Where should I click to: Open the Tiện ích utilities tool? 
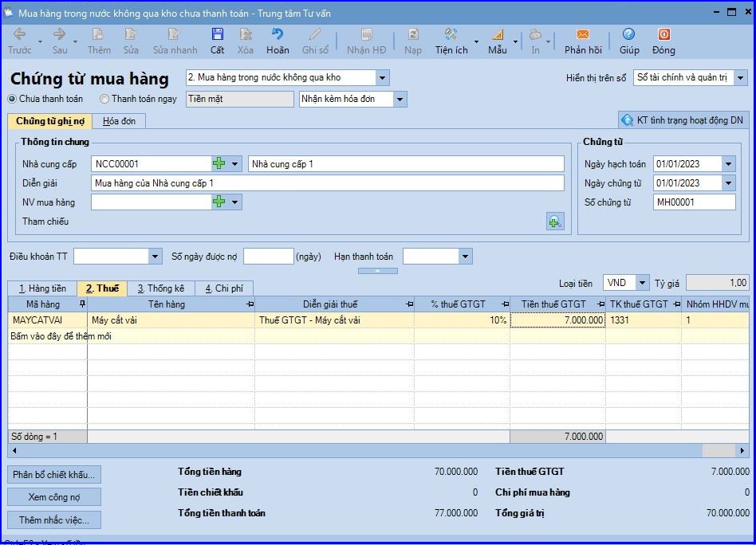point(451,41)
